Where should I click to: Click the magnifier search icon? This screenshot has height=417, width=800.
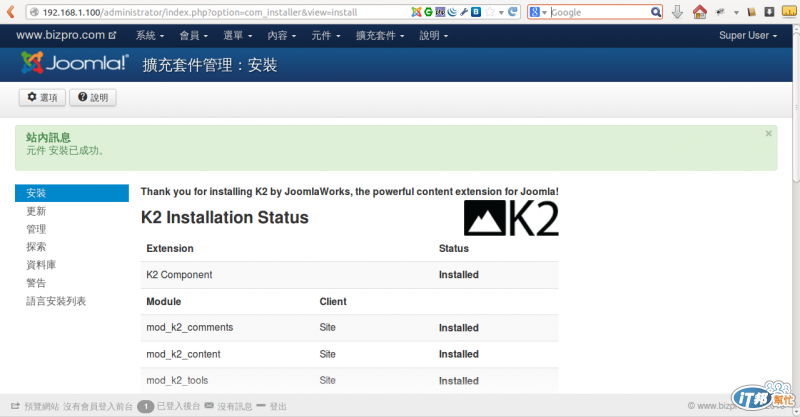[x=656, y=12]
